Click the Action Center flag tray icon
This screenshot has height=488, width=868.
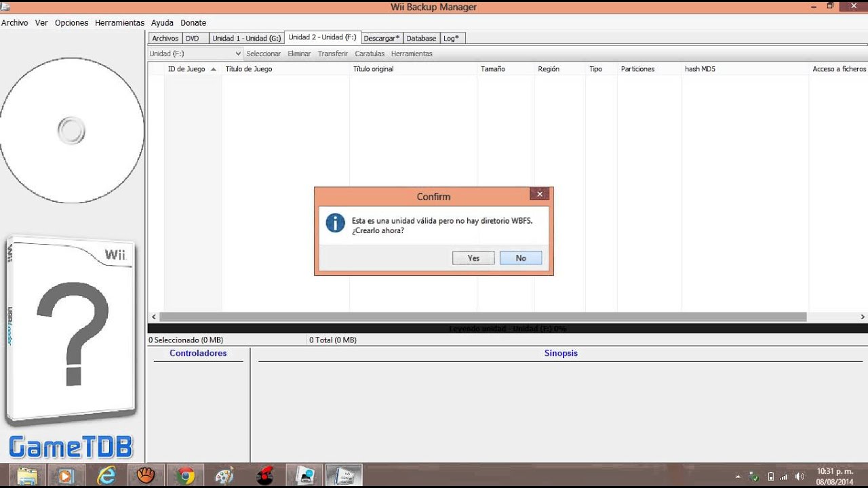coord(754,476)
